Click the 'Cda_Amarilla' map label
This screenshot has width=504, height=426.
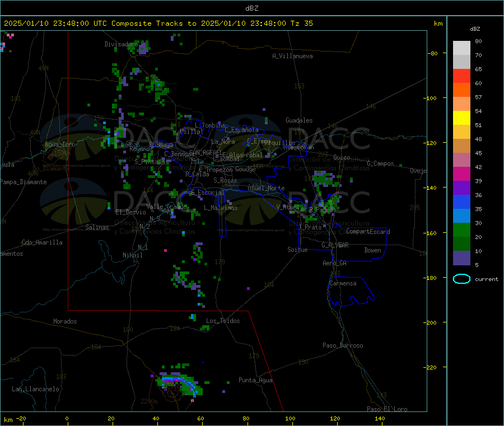click(x=42, y=242)
